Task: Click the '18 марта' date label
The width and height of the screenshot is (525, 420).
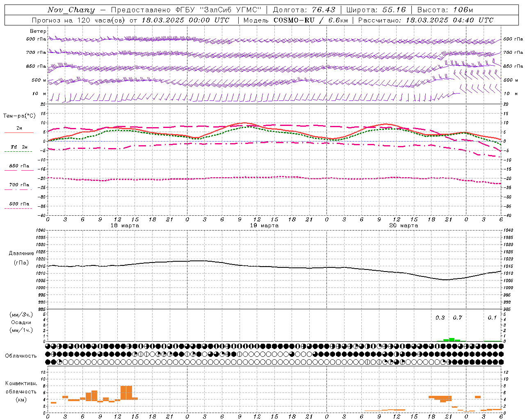Action: 125,226
